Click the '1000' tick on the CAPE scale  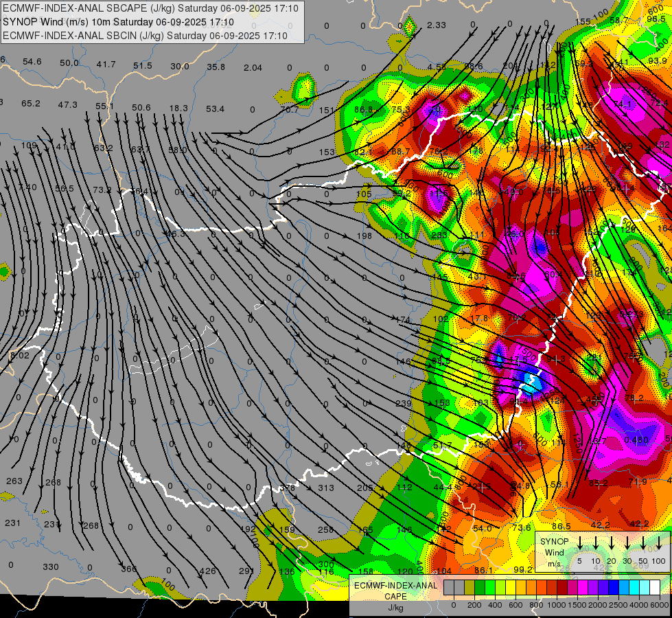(557, 605)
